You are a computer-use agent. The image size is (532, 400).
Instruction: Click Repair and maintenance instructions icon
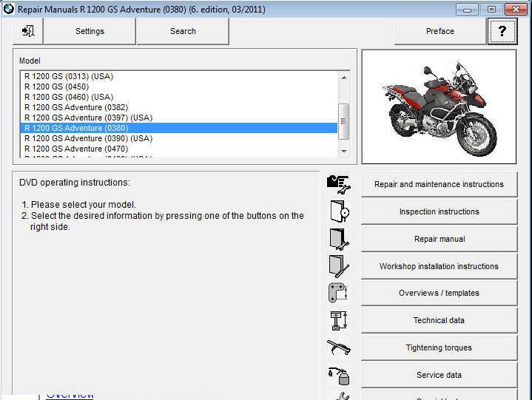pyautogui.click(x=339, y=184)
